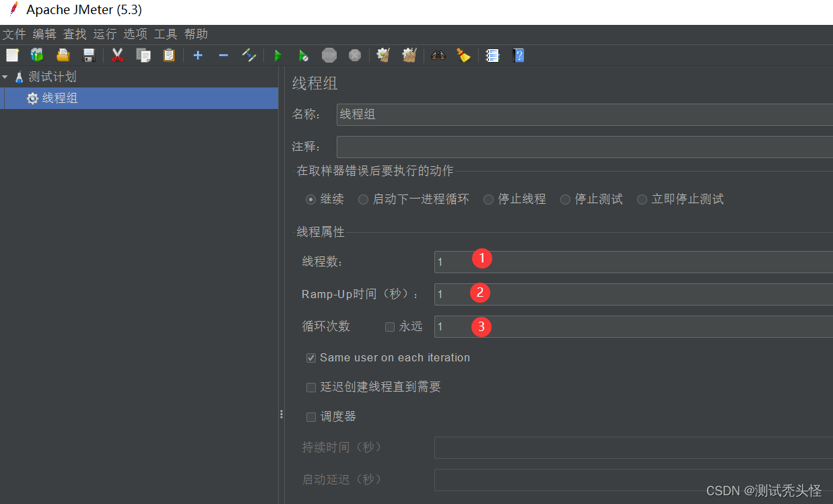Open the 帮助 menu
The width and height of the screenshot is (833, 504).
(x=196, y=34)
